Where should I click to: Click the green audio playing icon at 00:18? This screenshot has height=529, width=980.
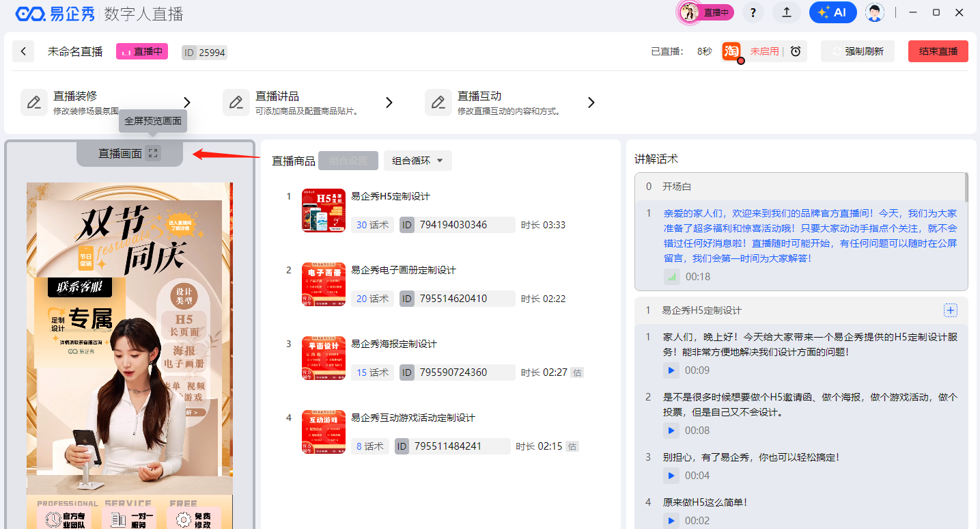pyautogui.click(x=672, y=277)
